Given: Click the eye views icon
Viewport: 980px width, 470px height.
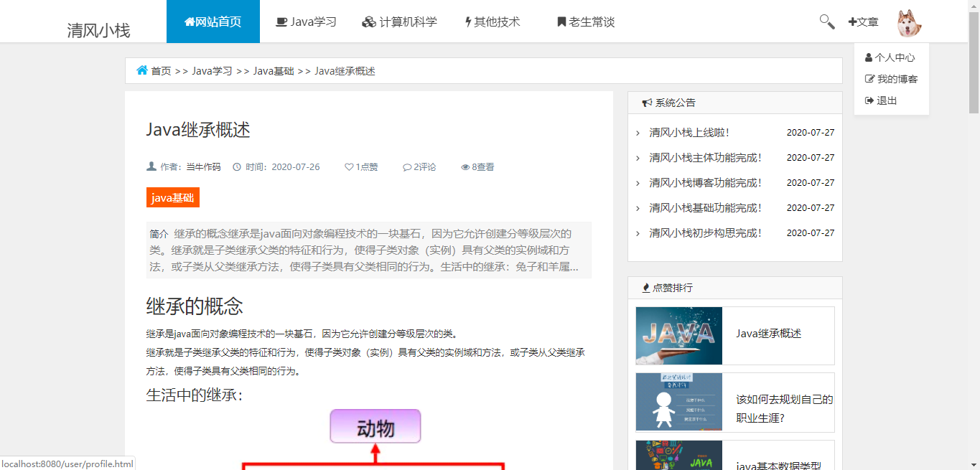Looking at the screenshot, I should [465, 167].
